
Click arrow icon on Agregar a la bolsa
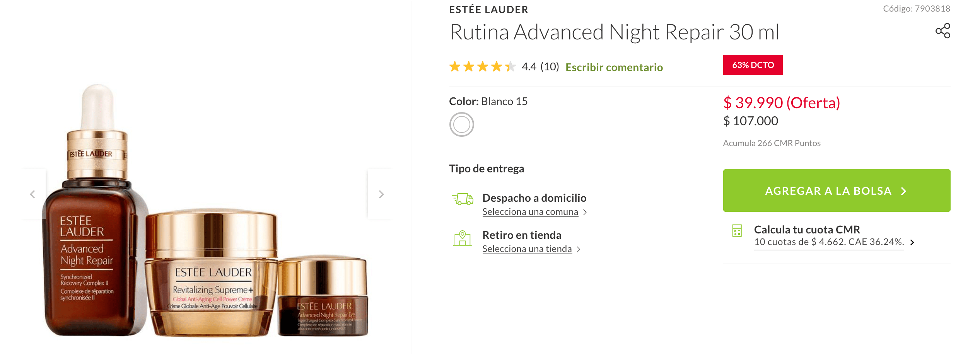point(903,191)
